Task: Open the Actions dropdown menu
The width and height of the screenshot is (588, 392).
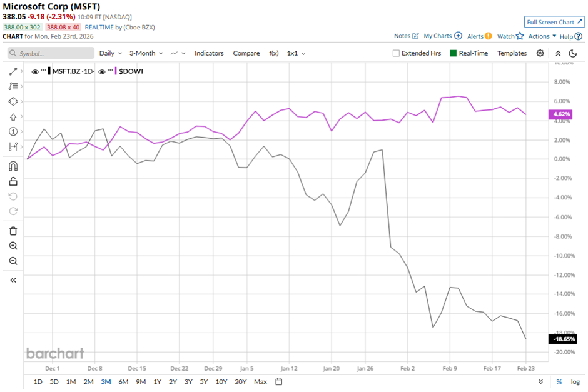Action: coord(542,36)
